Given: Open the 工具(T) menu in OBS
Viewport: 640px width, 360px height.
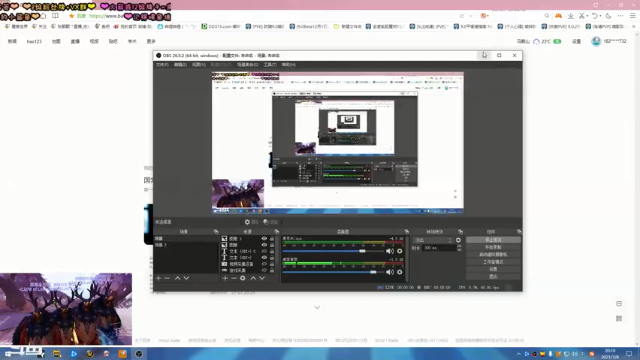Looking at the screenshot, I should coord(270,64).
